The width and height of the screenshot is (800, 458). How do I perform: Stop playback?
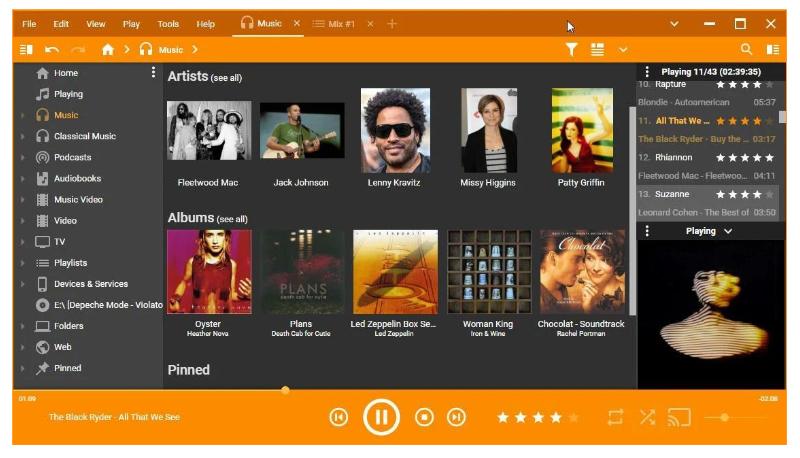point(424,417)
